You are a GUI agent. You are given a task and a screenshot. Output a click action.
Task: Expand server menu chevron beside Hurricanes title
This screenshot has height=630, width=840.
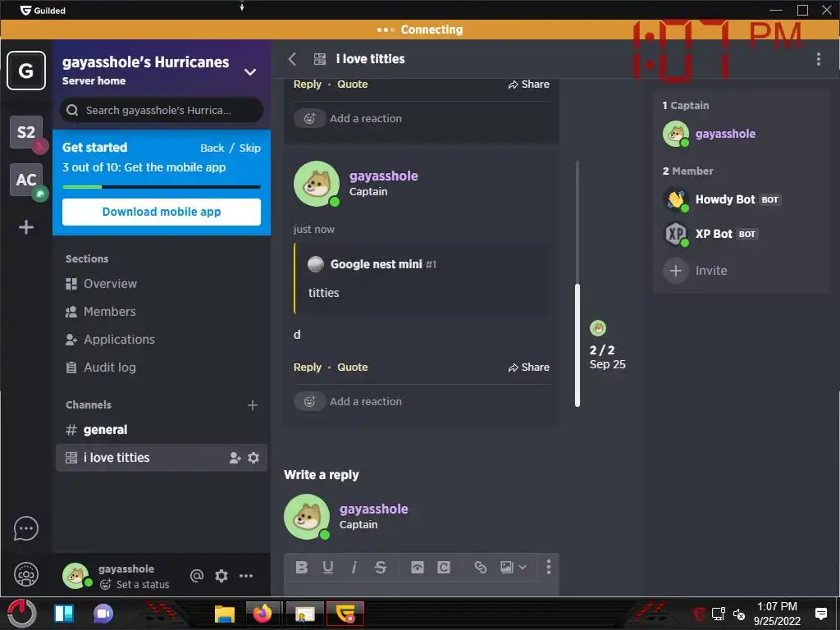tap(250, 72)
